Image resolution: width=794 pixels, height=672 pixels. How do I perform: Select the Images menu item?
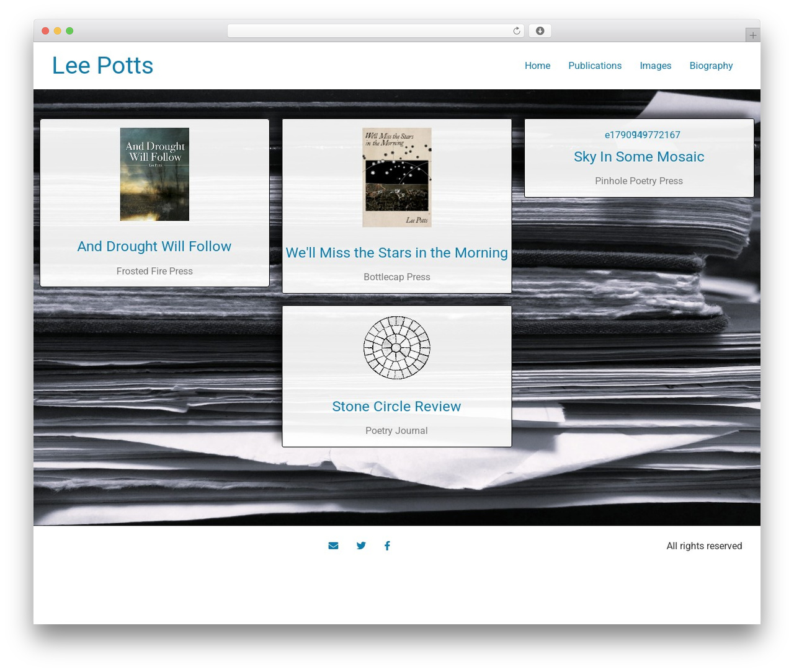click(656, 66)
